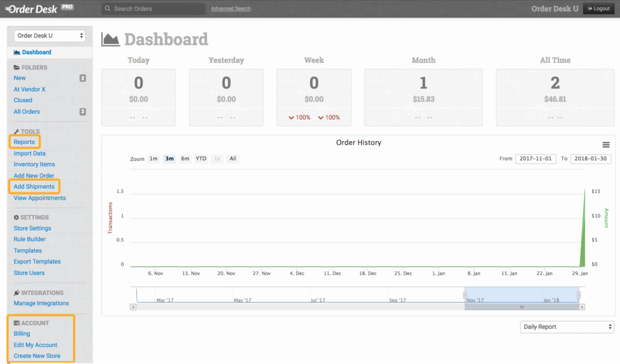The height and width of the screenshot is (364, 620).
Task: Open the chart hamburger menu icon
Action: click(605, 145)
